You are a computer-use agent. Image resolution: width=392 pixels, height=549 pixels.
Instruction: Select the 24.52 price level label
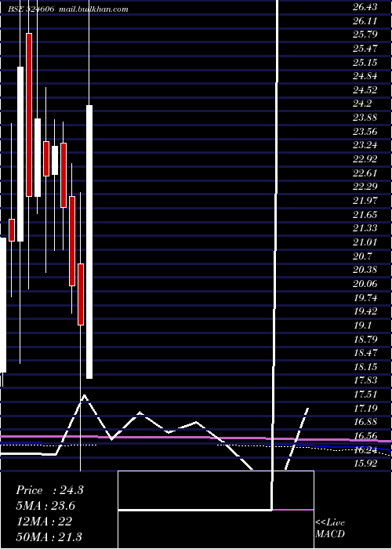click(365, 90)
